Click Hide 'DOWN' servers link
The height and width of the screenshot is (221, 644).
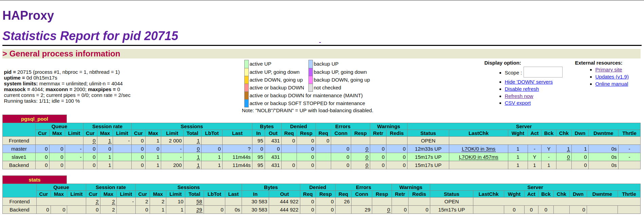coord(528,82)
